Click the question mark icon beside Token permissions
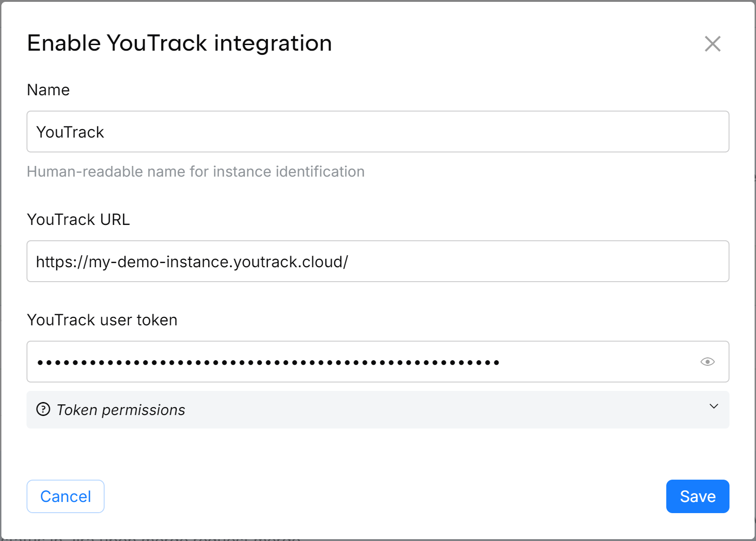Screen dimensions: 756x541 tap(43, 409)
